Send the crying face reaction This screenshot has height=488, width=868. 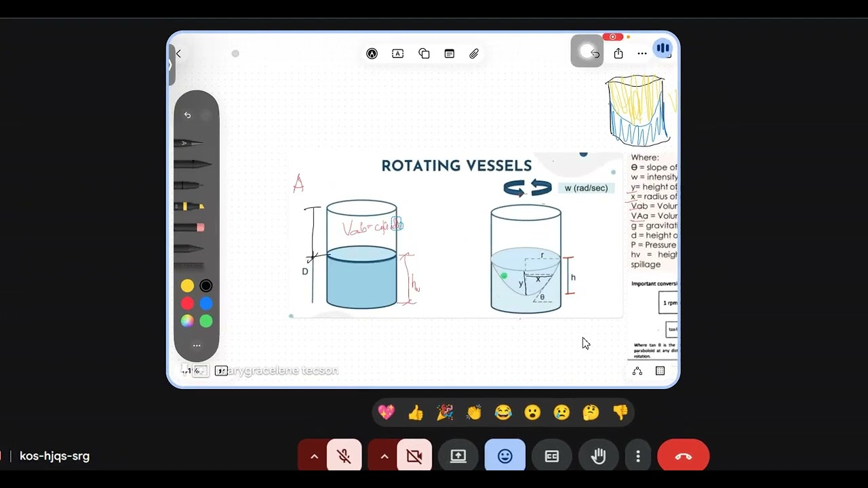(561, 412)
